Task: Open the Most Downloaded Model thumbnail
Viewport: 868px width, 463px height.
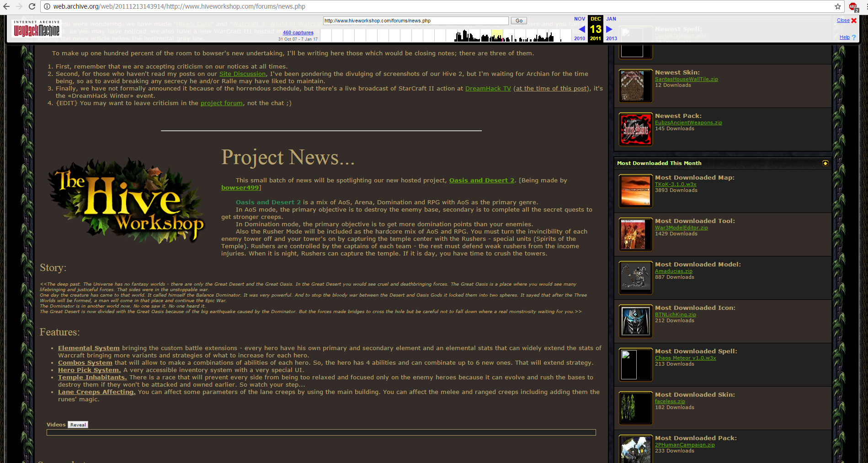Action: point(635,278)
